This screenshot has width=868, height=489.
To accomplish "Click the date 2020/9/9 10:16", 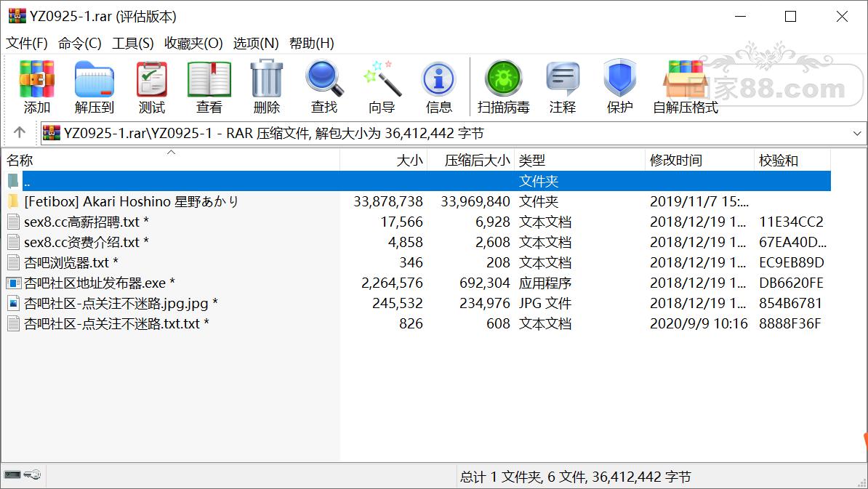I will pos(699,323).
